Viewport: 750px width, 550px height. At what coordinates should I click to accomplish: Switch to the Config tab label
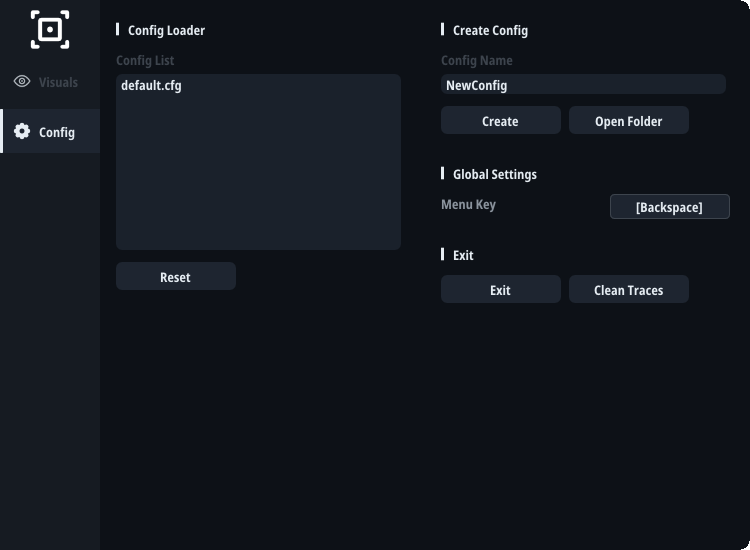(x=57, y=132)
